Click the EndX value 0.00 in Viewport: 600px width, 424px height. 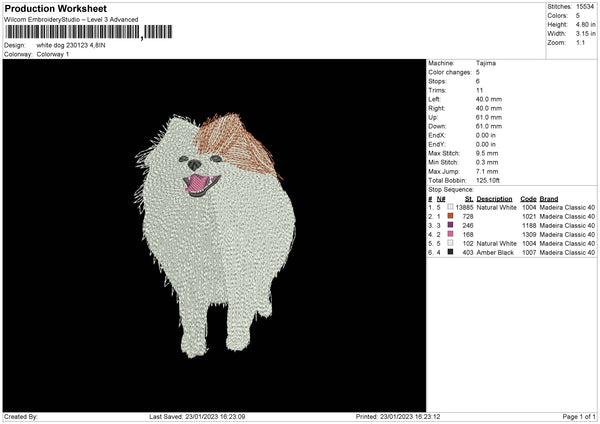(486, 135)
